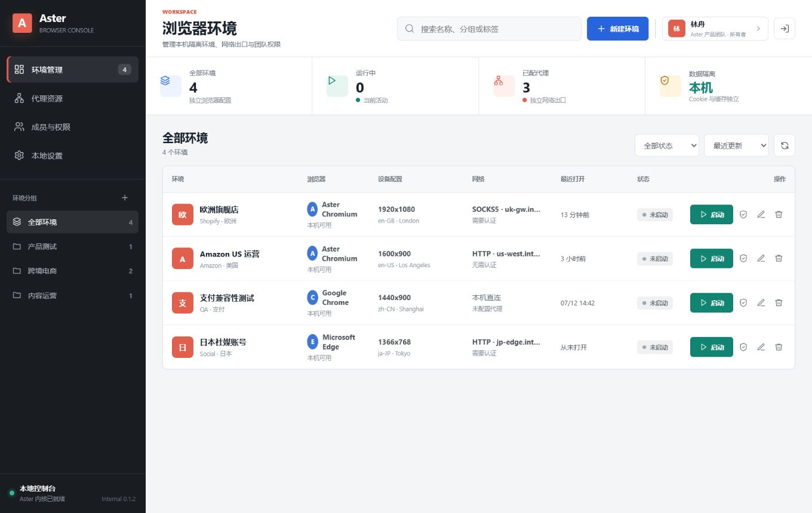Viewport: 812px width, 513px height.
Task: Click shield icon for 支付兼容性测试
Action: [743, 302]
